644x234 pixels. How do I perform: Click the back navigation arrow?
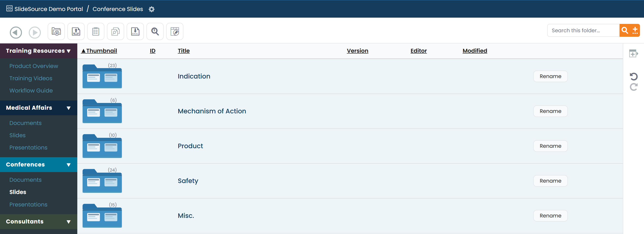tap(16, 32)
